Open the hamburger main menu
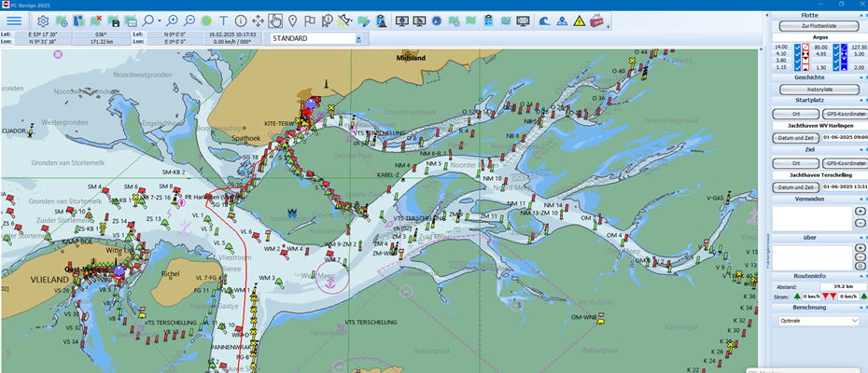The width and height of the screenshot is (868, 373). [x=14, y=21]
